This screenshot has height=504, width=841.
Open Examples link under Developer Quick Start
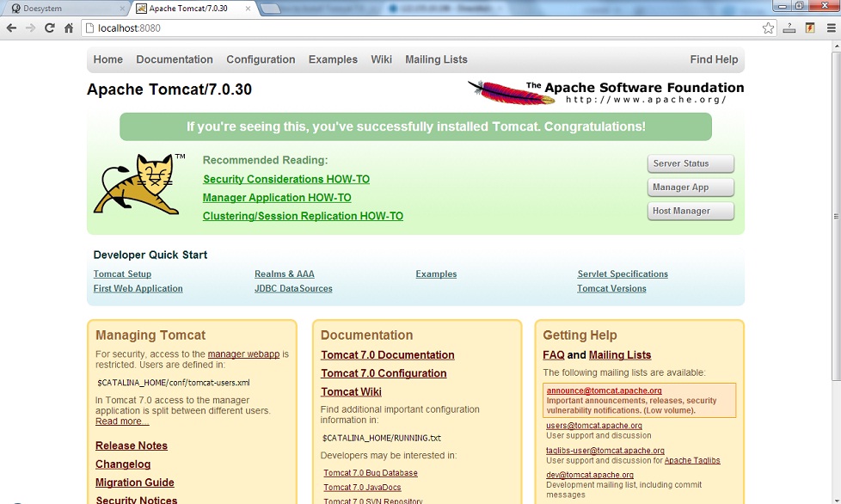(436, 274)
